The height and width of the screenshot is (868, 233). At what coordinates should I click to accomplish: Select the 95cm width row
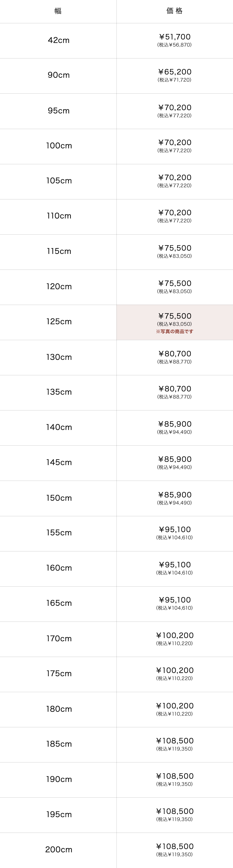[58, 111]
